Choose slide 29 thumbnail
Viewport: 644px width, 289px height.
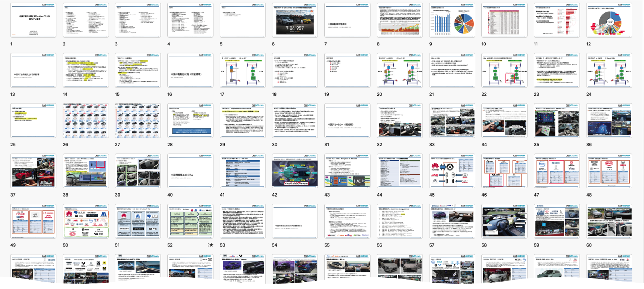click(x=243, y=121)
